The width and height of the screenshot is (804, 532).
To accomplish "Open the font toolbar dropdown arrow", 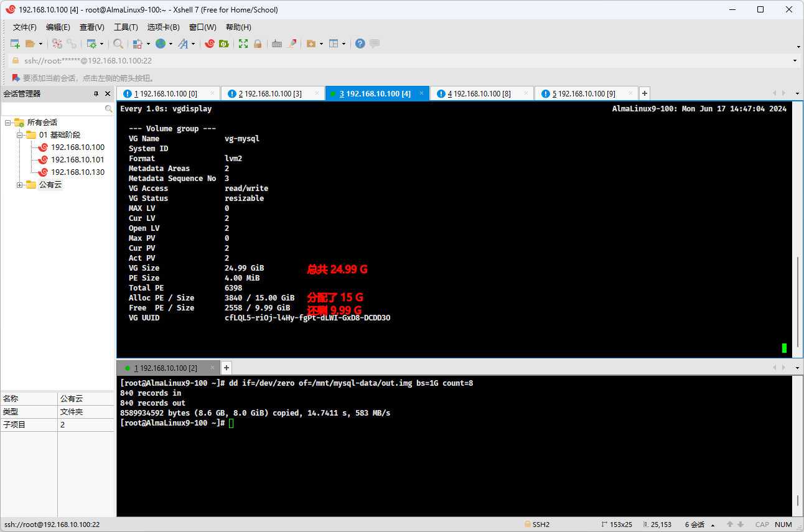I will pyautogui.click(x=194, y=44).
